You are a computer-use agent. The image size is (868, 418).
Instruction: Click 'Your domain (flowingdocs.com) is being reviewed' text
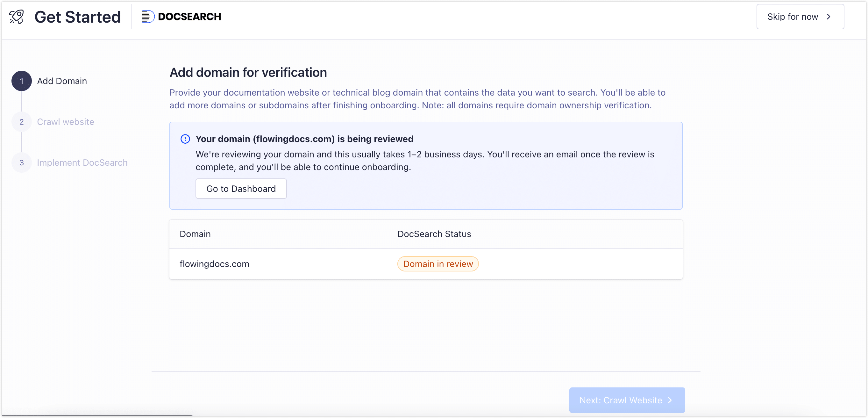(304, 139)
